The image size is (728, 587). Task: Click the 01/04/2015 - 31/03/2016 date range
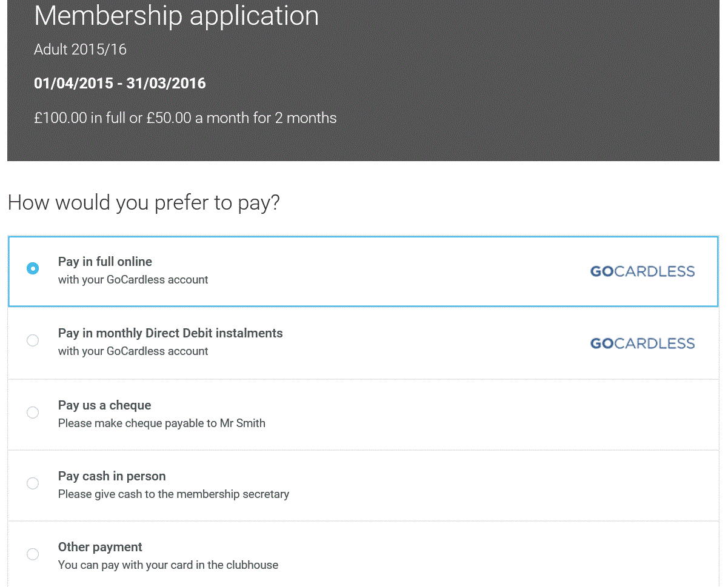(119, 84)
